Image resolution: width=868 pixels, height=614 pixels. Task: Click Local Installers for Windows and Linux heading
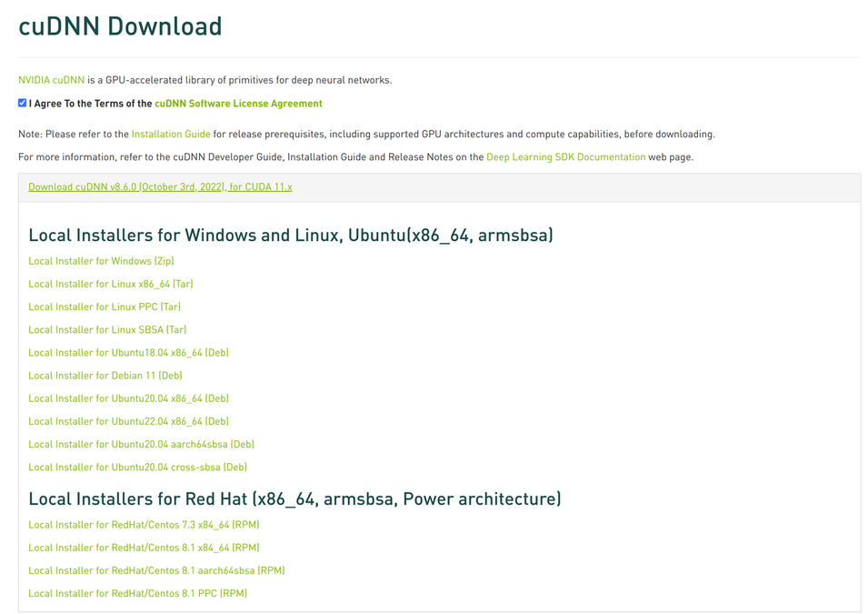291,236
